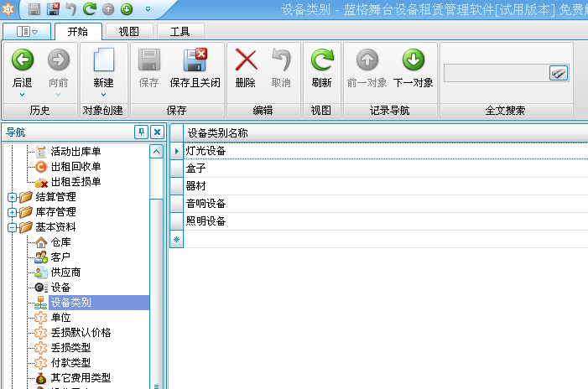Click row selector beside 盒子
This screenshot has height=389, width=588.
pyautogui.click(x=177, y=169)
